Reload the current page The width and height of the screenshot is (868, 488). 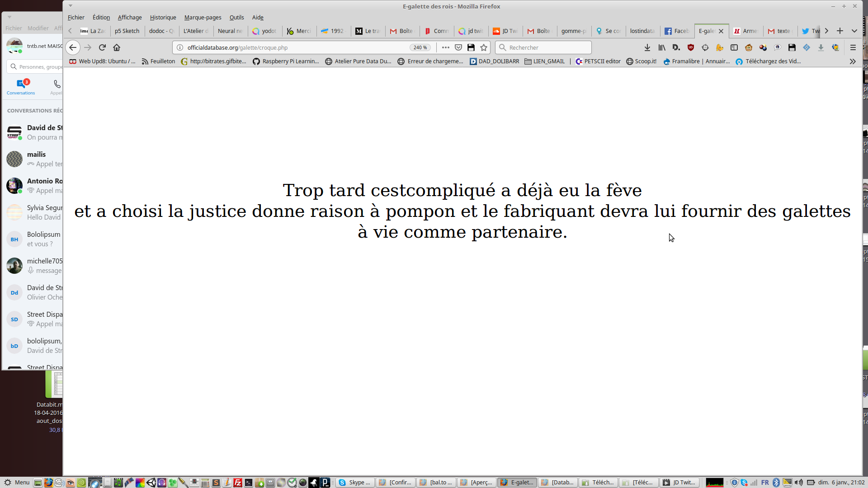[102, 47]
